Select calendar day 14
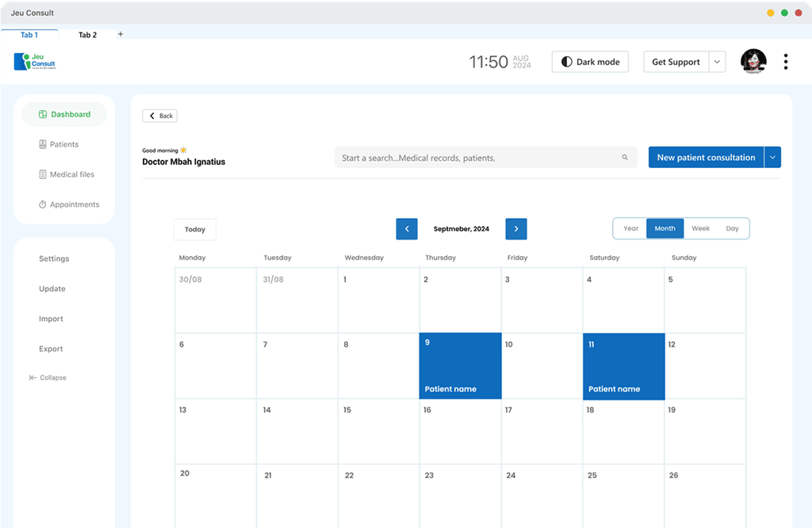812x528 pixels. [x=297, y=432]
